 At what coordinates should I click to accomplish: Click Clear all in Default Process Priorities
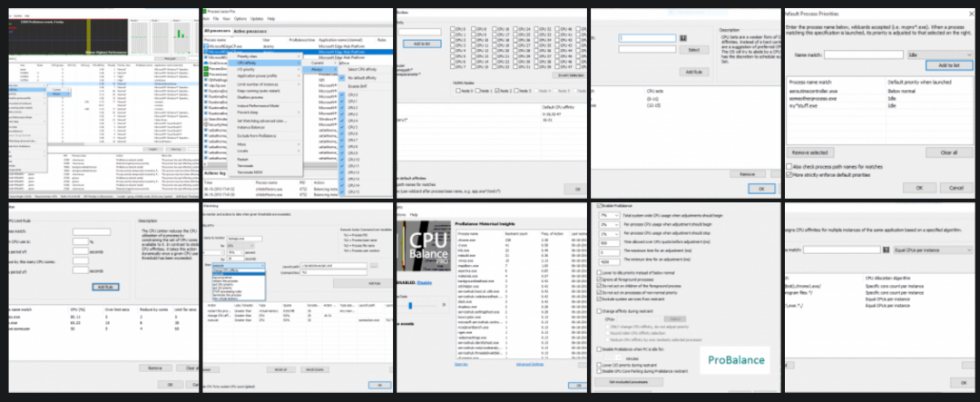(949, 152)
